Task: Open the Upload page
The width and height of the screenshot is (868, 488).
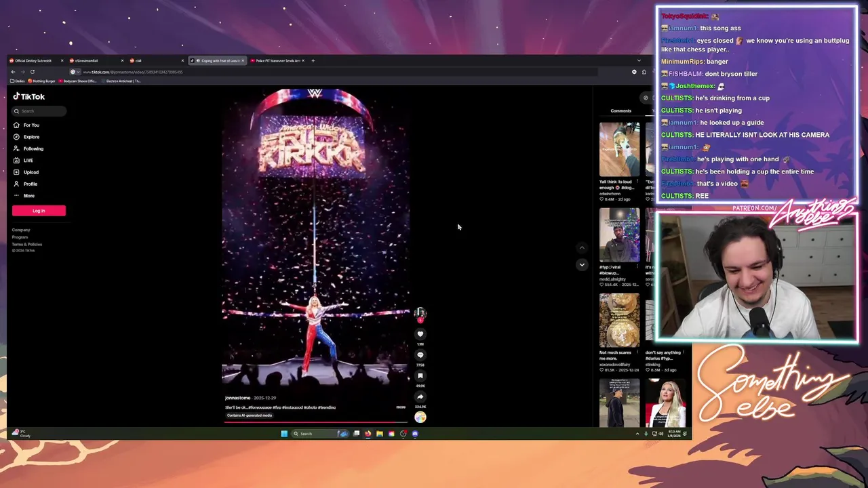Action: tap(26, 172)
